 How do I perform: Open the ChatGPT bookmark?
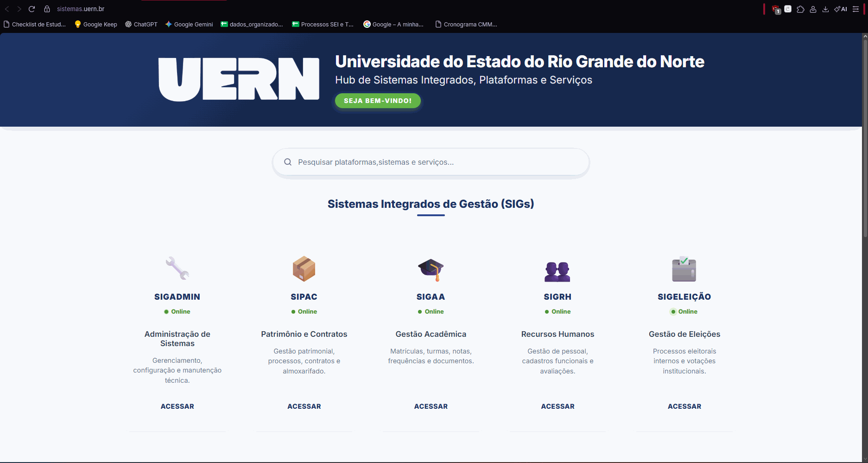click(141, 24)
